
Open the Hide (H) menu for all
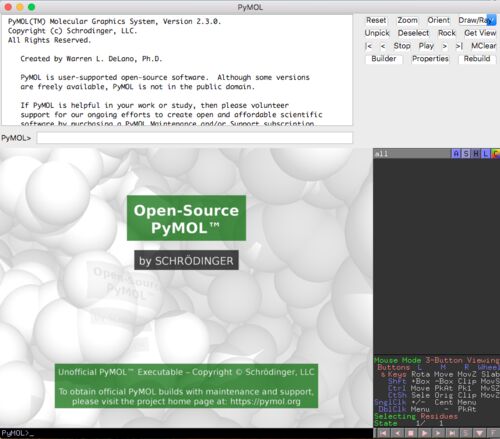point(476,154)
